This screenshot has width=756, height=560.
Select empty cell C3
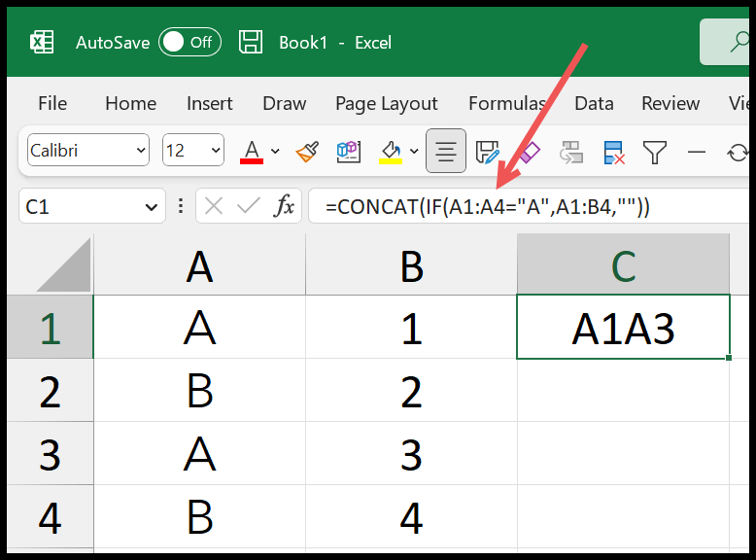pyautogui.click(x=624, y=453)
